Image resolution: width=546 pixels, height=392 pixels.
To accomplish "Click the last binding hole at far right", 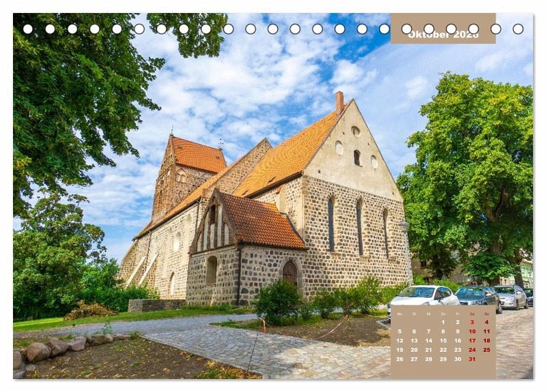I will tap(518, 29).
